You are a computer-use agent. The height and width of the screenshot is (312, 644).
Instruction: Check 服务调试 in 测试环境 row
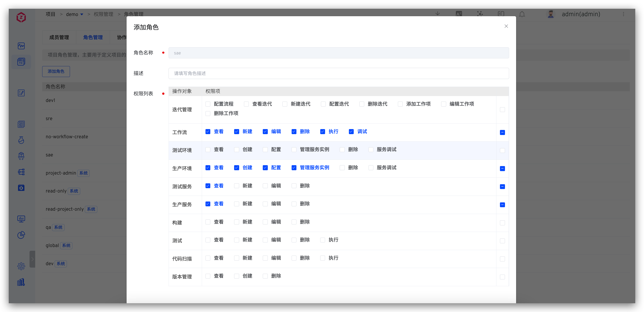pyautogui.click(x=371, y=149)
